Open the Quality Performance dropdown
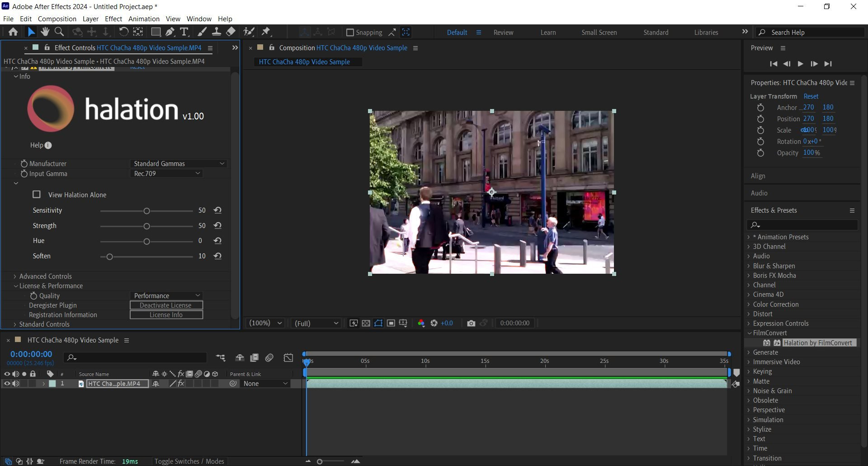 (x=166, y=295)
